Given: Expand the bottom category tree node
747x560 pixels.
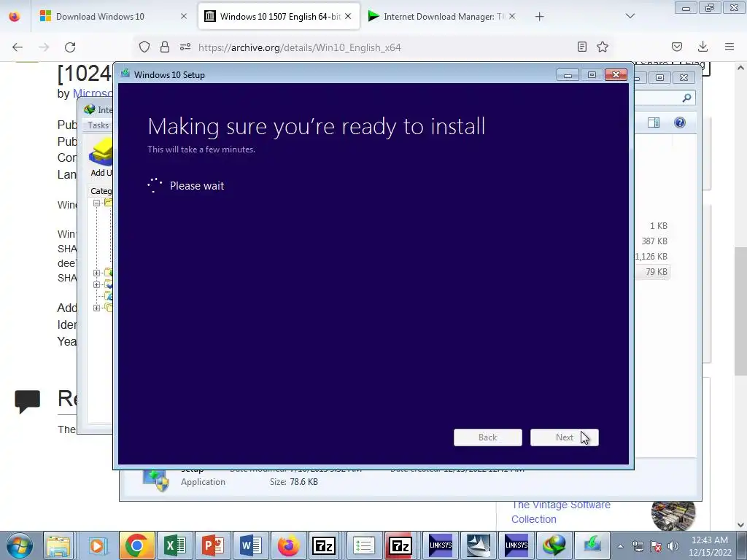Looking at the screenshot, I should point(96,308).
